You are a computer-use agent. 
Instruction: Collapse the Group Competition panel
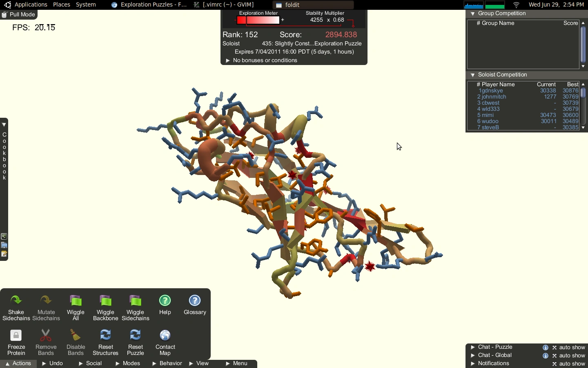pos(473,14)
